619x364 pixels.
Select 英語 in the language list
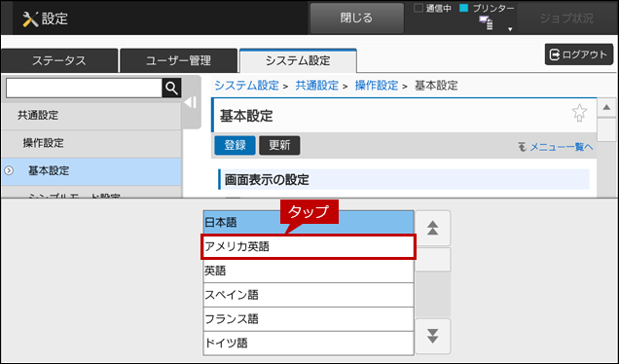click(309, 271)
